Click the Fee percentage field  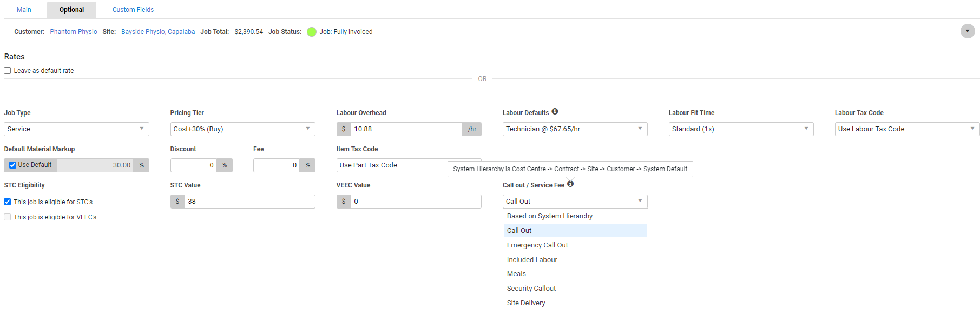pyautogui.click(x=277, y=165)
